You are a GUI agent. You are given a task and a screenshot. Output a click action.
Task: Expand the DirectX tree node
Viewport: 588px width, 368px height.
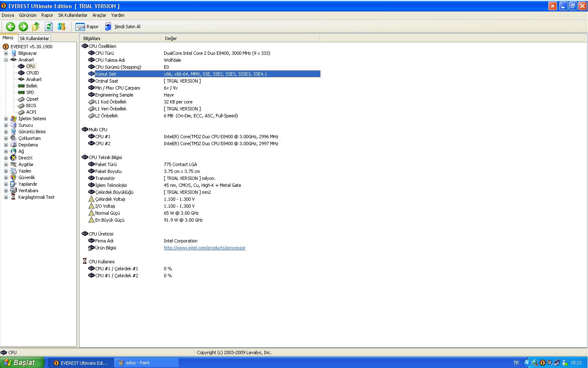point(6,158)
